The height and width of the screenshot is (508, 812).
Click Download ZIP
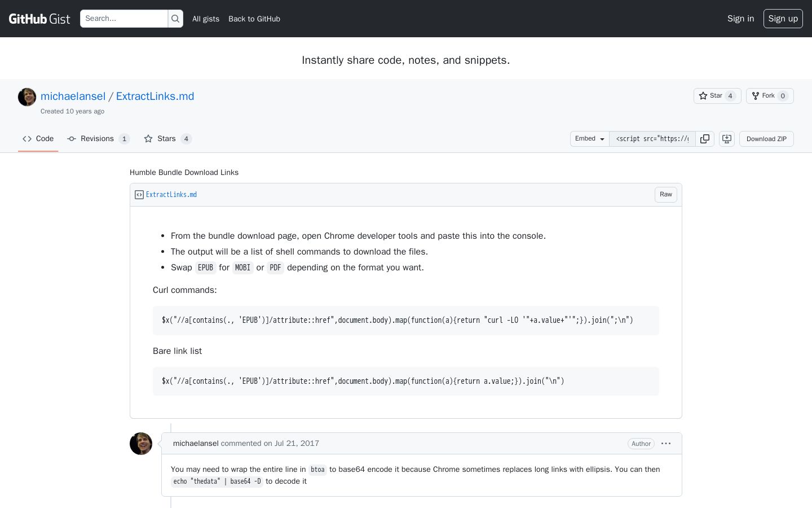pos(766,139)
